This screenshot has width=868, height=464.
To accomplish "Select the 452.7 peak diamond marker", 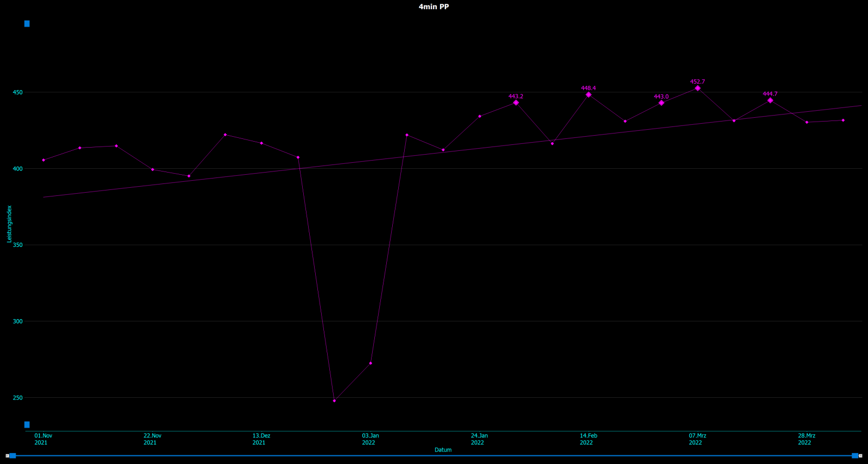I will [698, 88].
